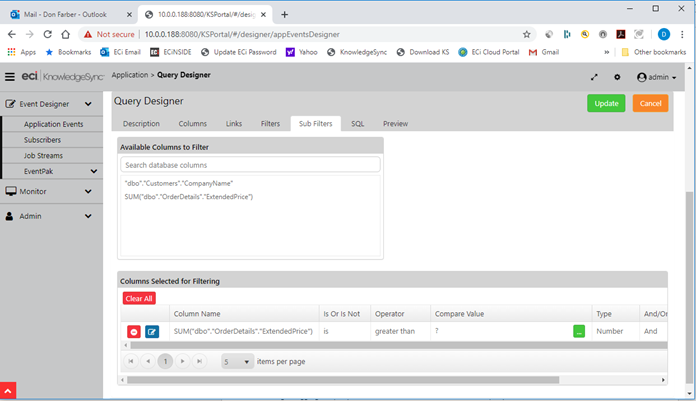Open the Gmail bookmark
696x401 pixels.
544,52
